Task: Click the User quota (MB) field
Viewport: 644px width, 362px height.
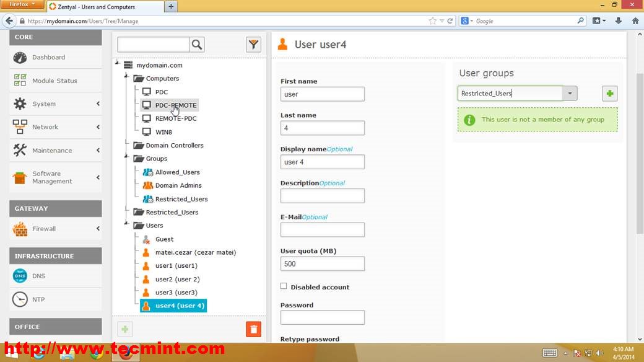Action: (323, 263)
